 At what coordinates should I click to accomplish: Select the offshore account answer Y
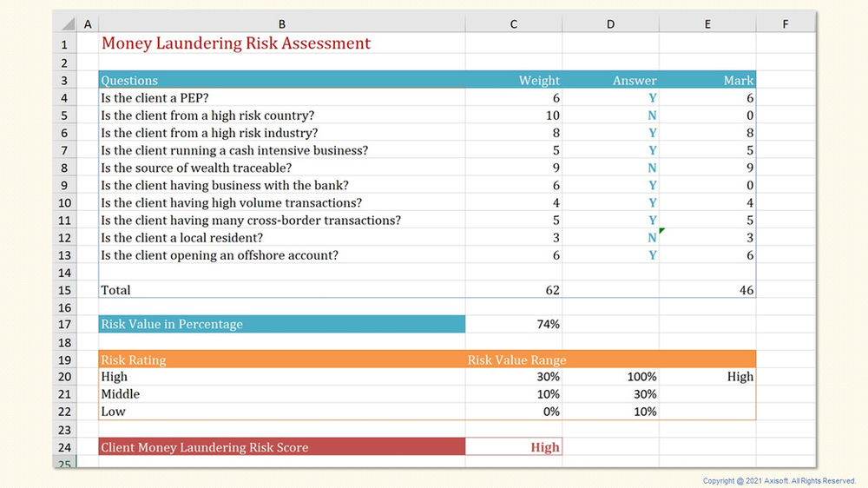610,255
